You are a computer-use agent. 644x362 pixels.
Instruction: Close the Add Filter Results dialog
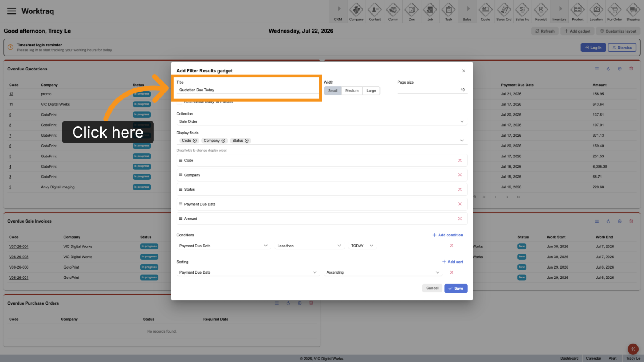pyautogui.click(x=463, y=71)
